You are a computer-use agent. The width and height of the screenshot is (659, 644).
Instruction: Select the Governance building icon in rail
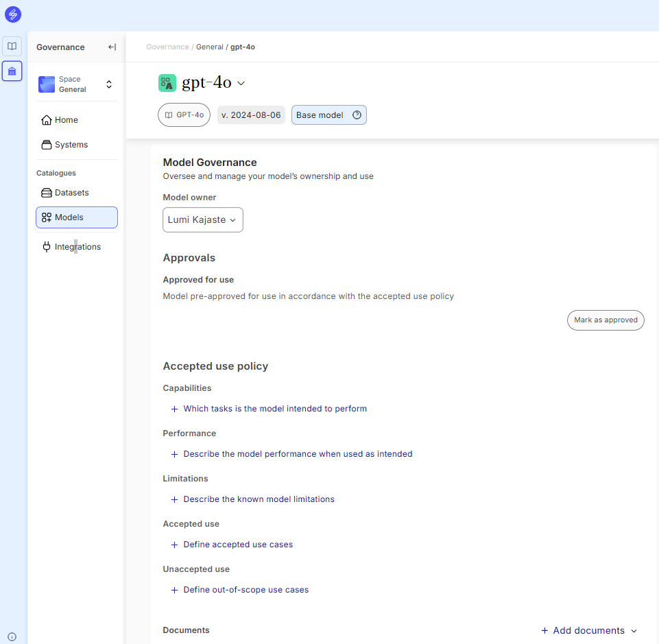[12, 71]
